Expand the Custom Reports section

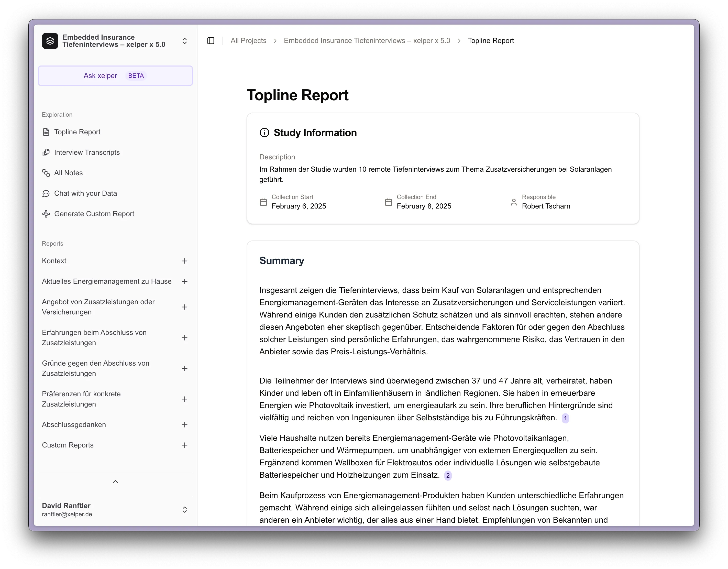(x=185, y=445)
